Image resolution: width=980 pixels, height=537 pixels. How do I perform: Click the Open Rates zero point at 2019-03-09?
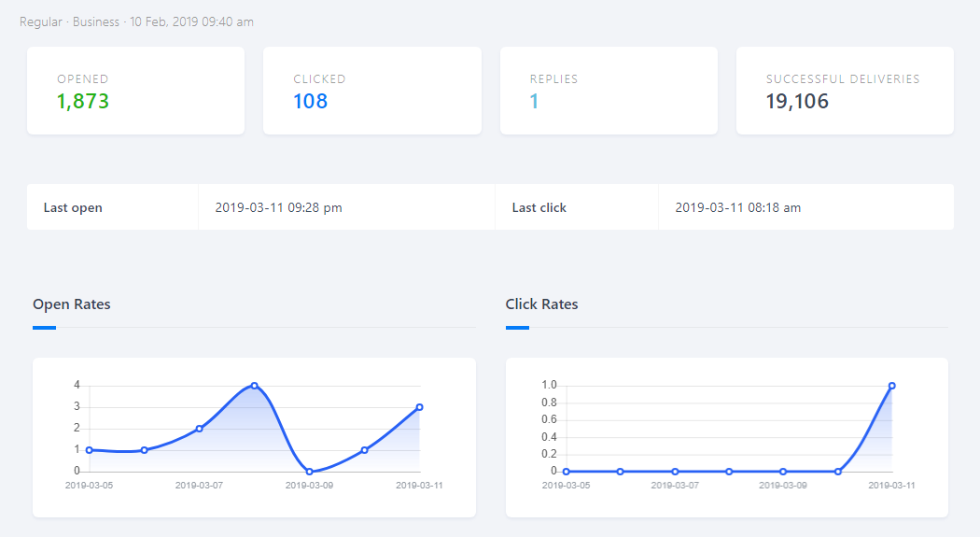[x=309, y=472]
